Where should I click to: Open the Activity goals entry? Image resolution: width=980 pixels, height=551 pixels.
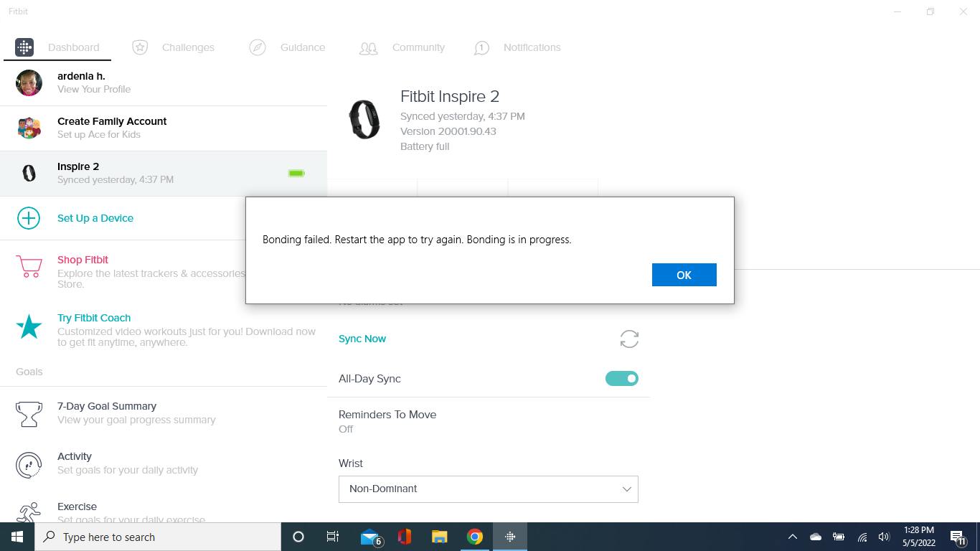75,456
